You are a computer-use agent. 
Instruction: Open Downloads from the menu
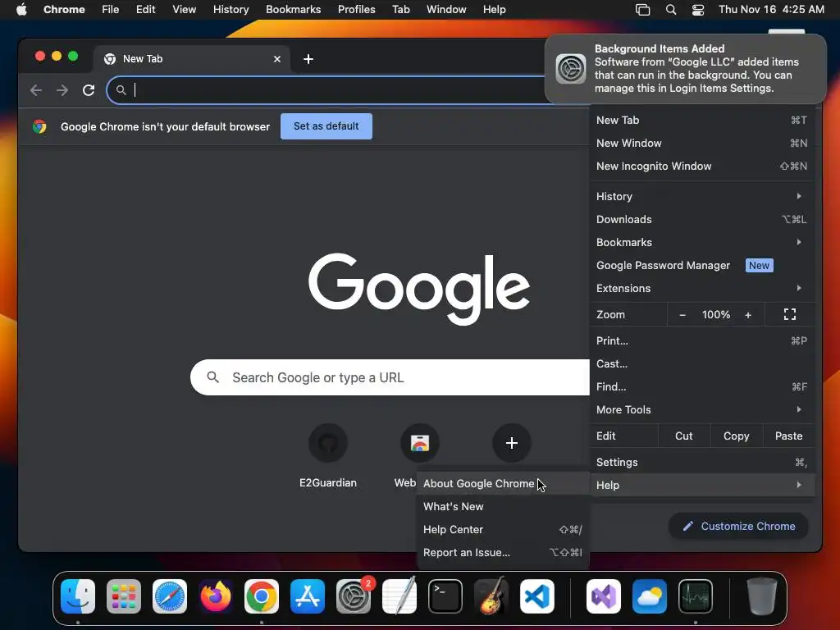(702, 219)
